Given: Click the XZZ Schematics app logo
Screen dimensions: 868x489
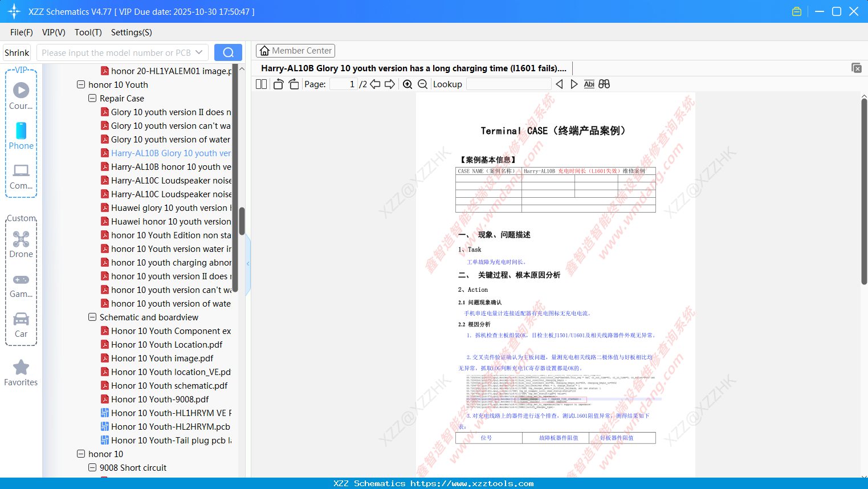Looking at the screenshot, I should (x=14, y=11).
